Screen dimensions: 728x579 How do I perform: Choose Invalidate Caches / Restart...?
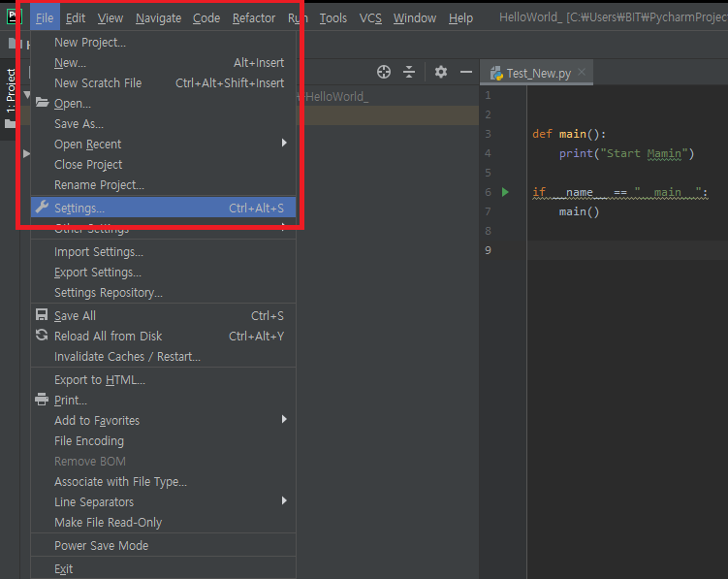163,356
